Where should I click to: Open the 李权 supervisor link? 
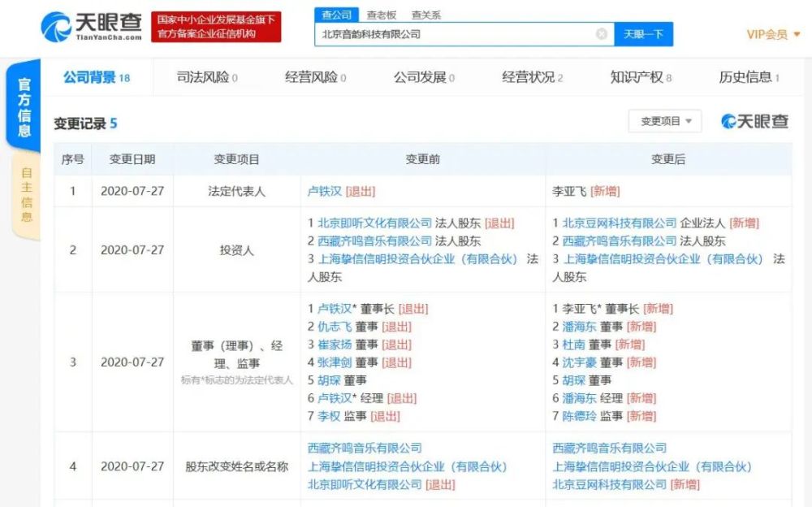click(x=329, y=416)
